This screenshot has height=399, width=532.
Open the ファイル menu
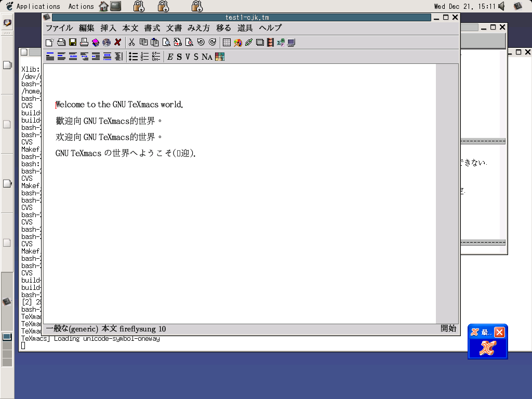[x=59, y=28]
